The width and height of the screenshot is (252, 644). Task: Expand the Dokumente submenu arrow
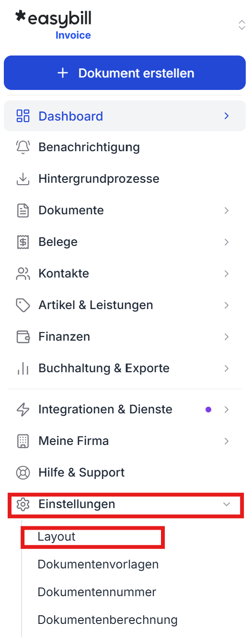(x=227, y=211)
